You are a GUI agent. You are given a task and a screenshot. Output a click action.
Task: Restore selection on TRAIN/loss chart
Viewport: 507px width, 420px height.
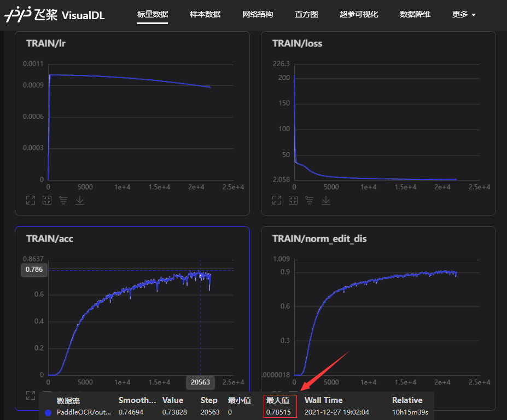(293, 200)
